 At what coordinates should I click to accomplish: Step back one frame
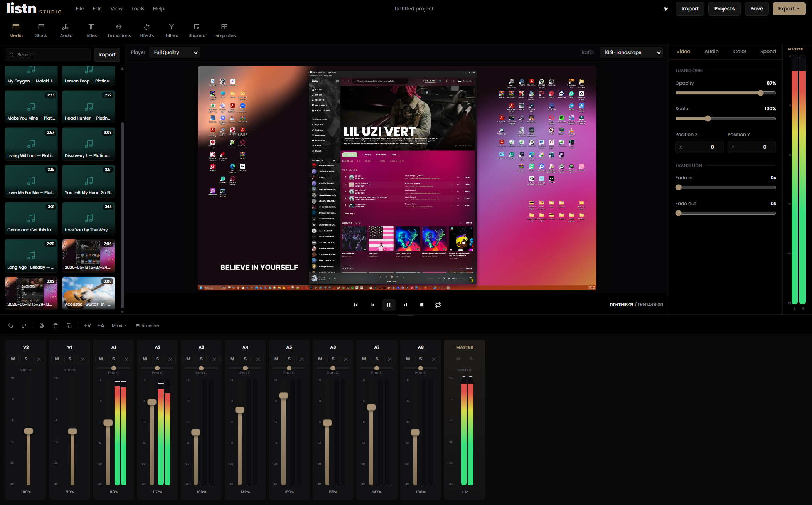click(x=372, y=305)
